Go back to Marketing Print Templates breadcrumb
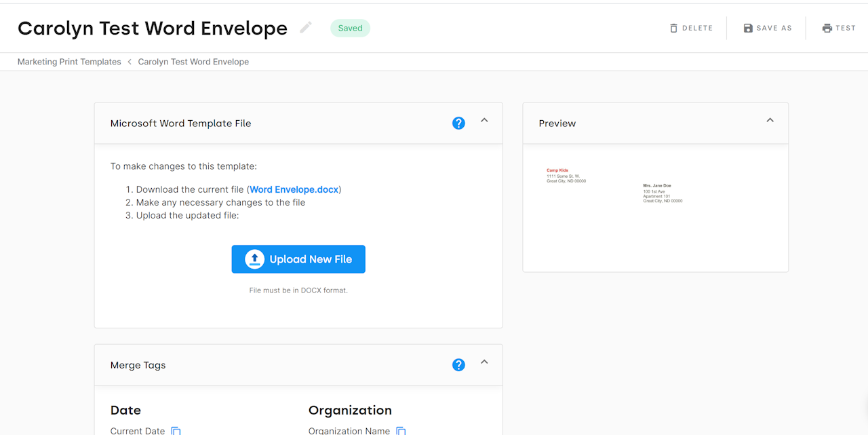The width and height of the screenshot is (868, 435). [69, 62]
